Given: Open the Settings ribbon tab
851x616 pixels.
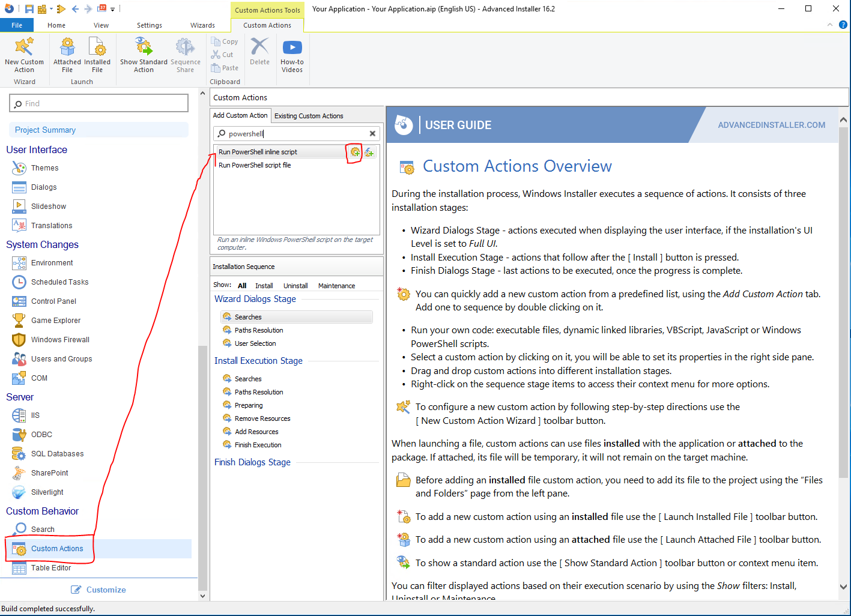Looking at the screenshot, I should coord(150,25).
